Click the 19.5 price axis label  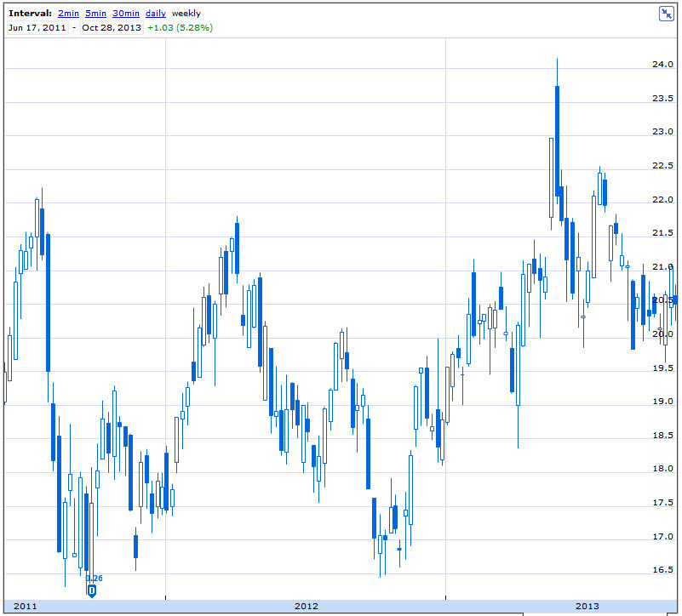(x=662, y=368)
